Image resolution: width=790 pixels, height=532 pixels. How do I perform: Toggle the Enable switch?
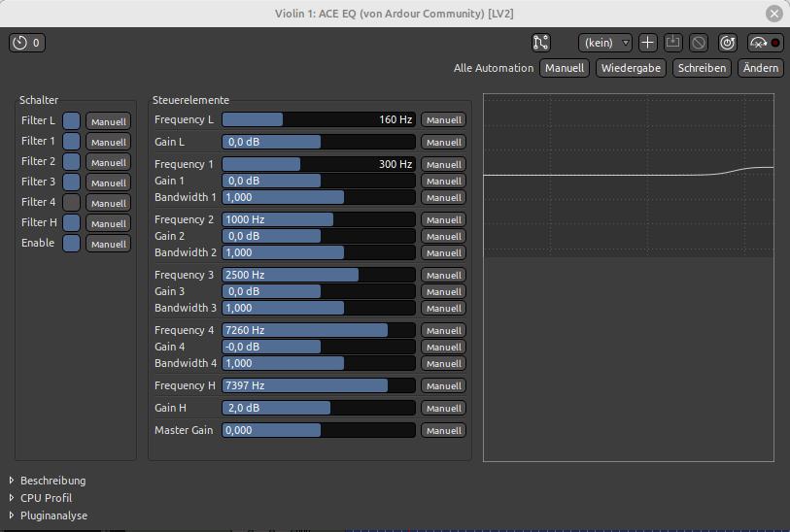point(72,244)
